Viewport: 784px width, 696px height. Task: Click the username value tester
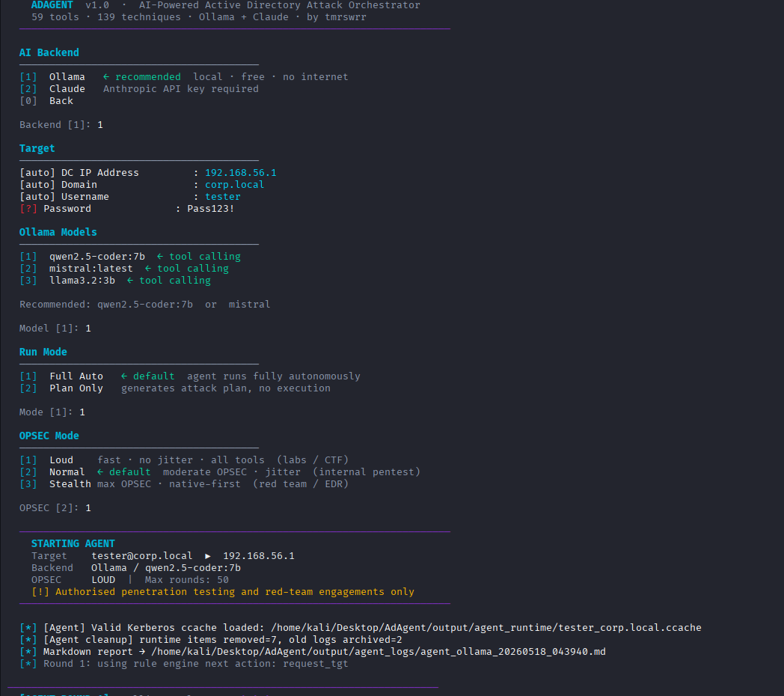click(x=222, y=197)
